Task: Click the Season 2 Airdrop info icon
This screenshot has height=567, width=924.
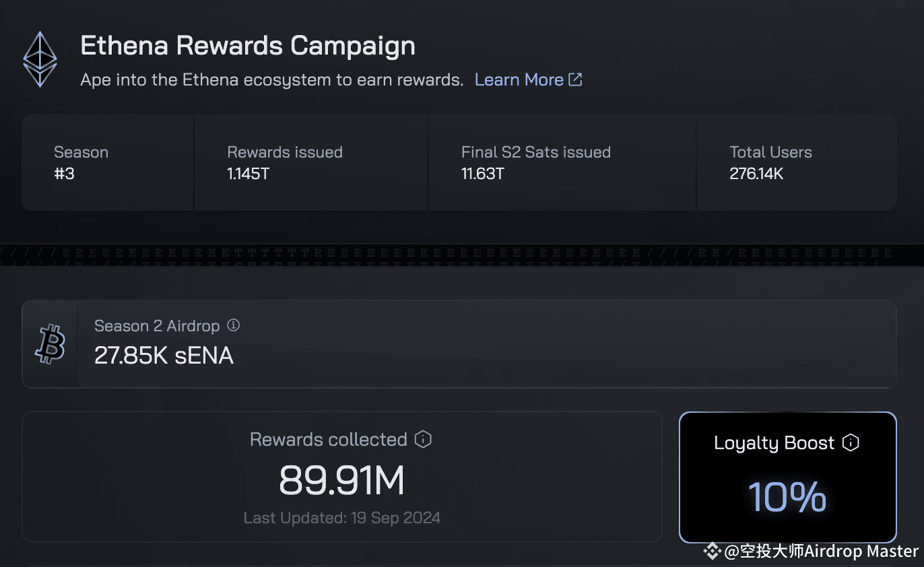Action: coord(233,326)
